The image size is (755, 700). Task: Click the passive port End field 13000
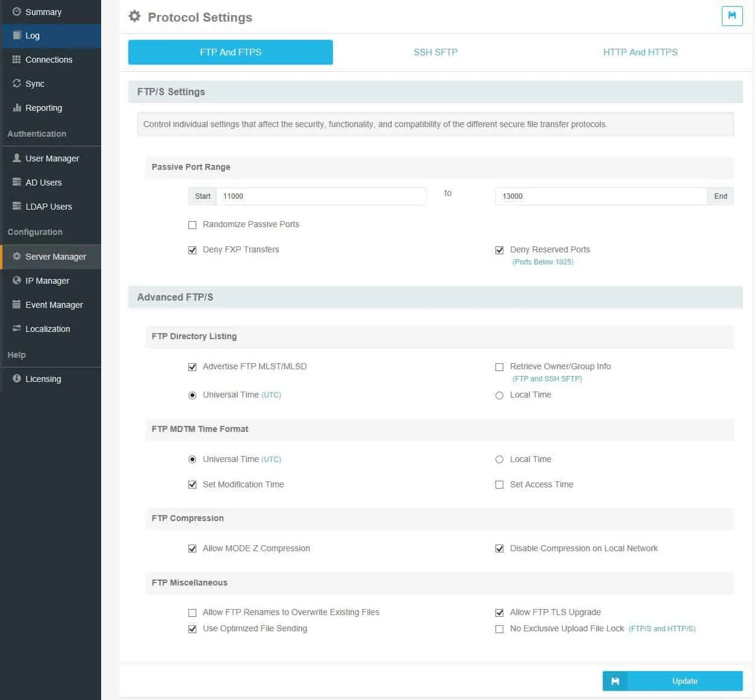tap(601, 196)
